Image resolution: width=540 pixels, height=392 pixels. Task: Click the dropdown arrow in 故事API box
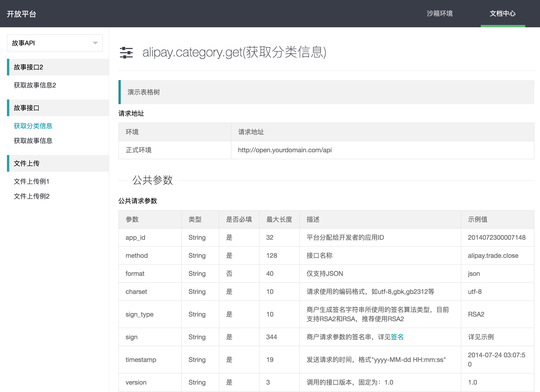pyautogui.click(x=95, y=43)
